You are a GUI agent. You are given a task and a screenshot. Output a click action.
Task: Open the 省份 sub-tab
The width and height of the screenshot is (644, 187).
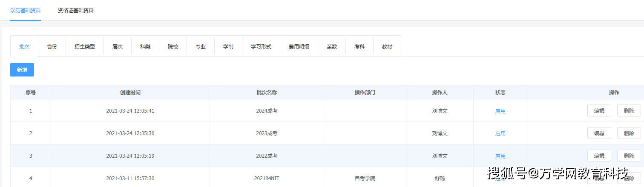click(x=52, y=47)
